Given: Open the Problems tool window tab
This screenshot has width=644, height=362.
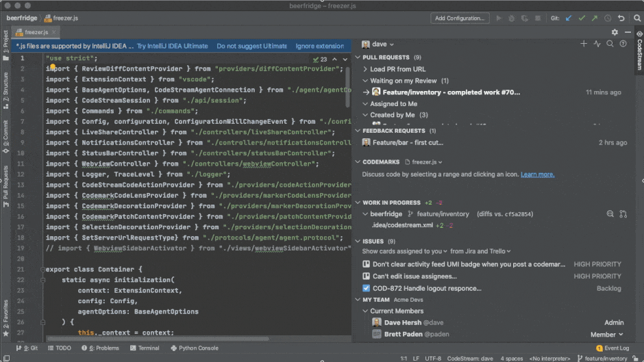Looking at the screenshot, I should click(100, 348).
